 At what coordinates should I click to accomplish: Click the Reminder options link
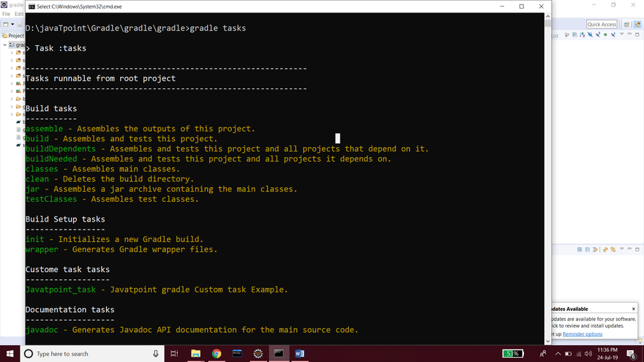click(583, 334)
